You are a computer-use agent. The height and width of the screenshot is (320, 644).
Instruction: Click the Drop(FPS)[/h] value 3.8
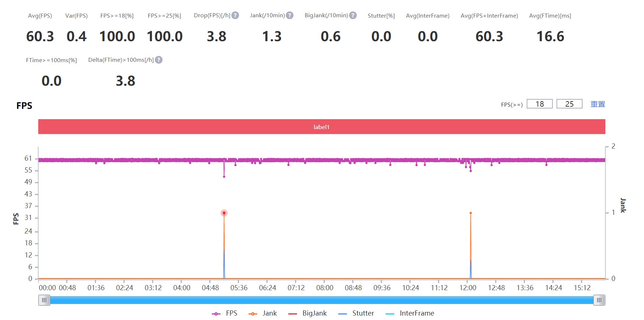[217, 36]
